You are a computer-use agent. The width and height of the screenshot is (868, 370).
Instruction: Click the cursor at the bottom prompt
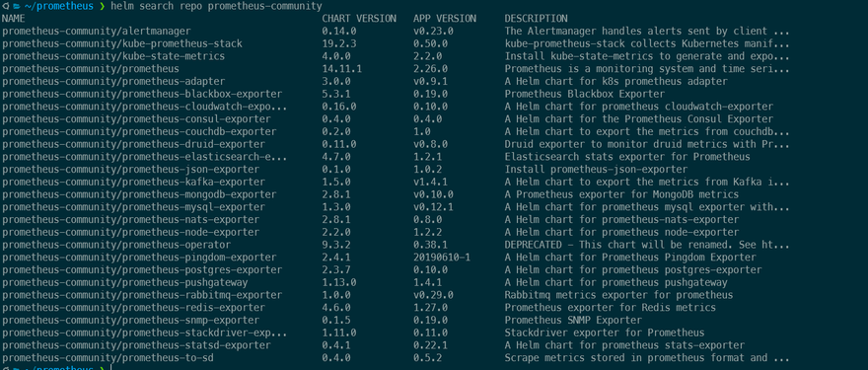click(112, 367)
